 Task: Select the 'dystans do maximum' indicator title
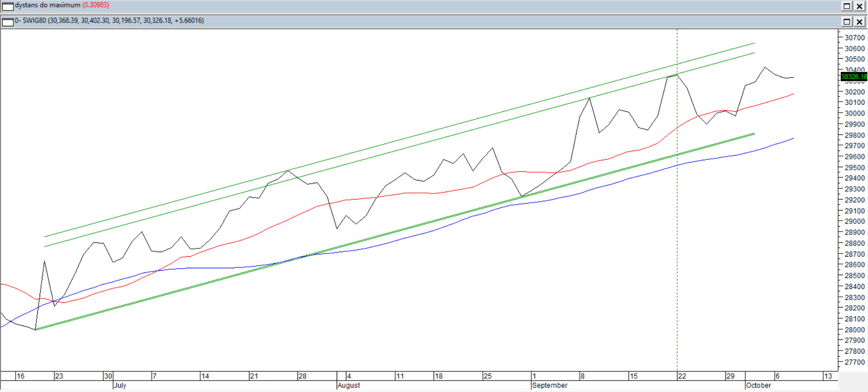coord(48,5)
